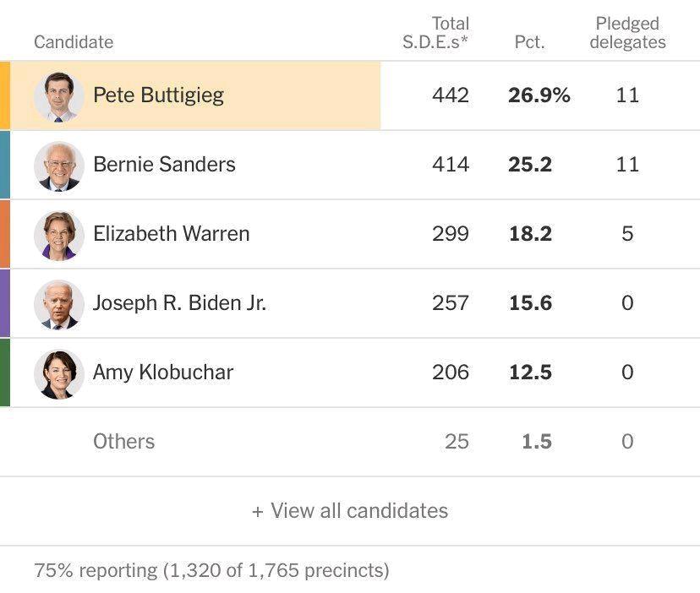Expand the View all candidates list
The image size is (700, 593).
pos(350,511)
